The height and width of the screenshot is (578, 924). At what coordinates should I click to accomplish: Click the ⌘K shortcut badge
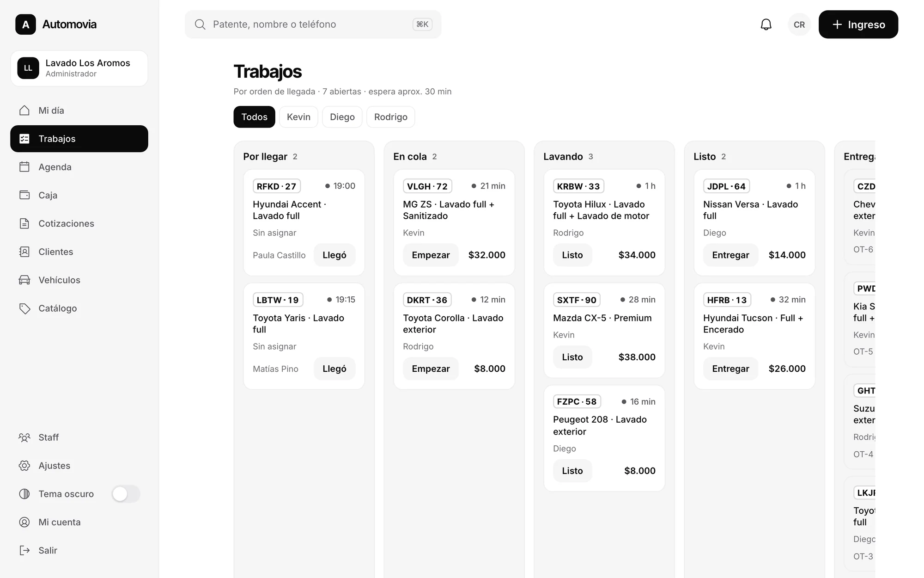(422, 25)
